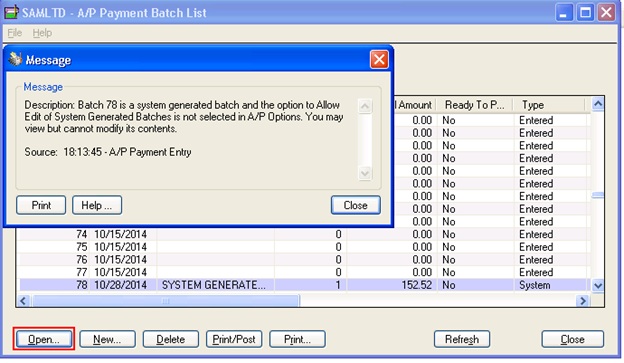Click the Open... button
Image resolution: width=624 pixels, height=363 pixels.
click(x=44, y=339)
